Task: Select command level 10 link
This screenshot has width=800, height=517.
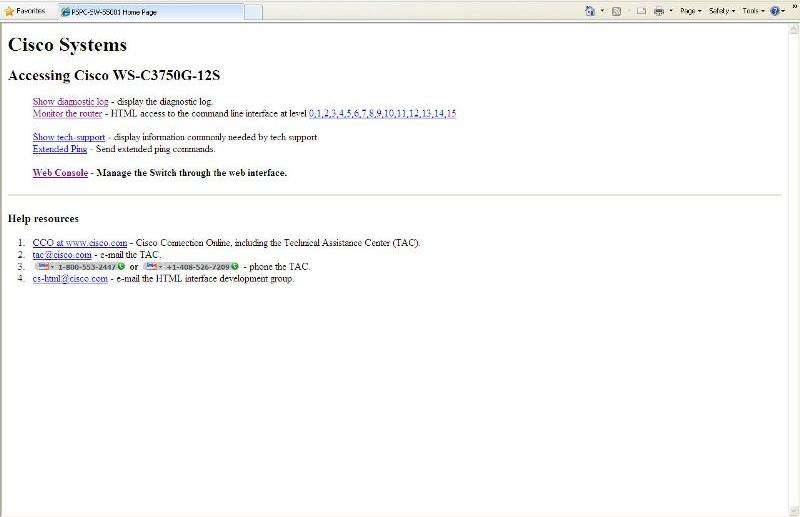Action: point(389,113)
